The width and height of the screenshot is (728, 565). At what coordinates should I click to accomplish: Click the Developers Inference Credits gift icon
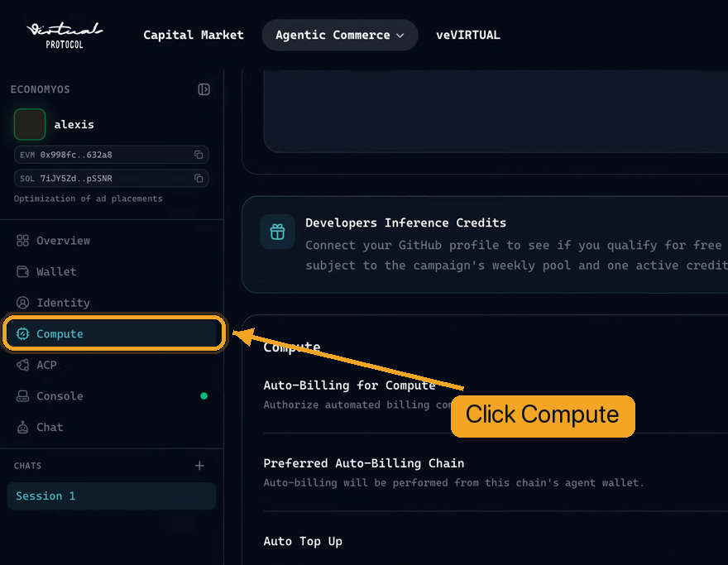(278, 232)
